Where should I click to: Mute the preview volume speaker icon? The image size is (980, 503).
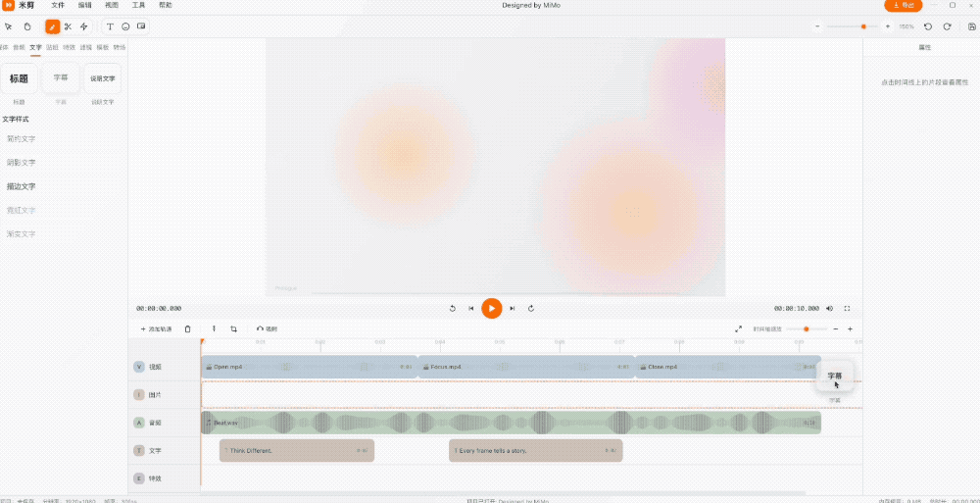[x=829, y=309]
